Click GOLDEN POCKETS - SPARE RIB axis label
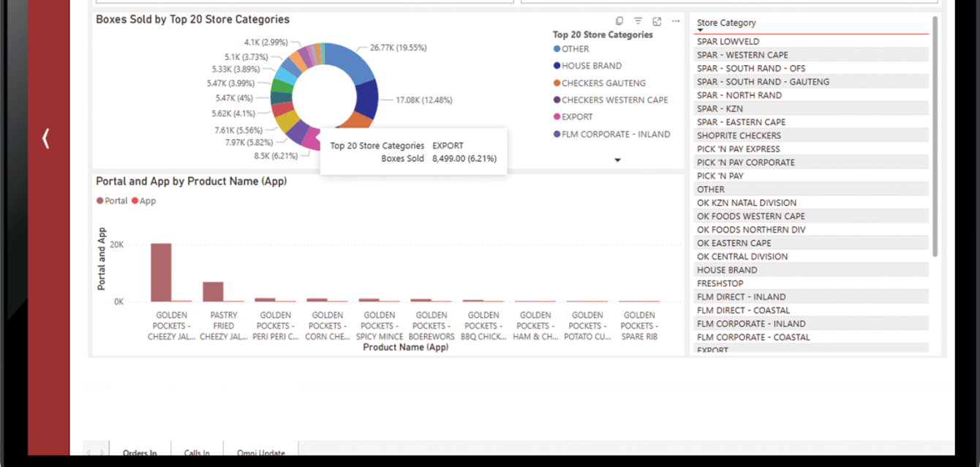The width and height of the screenshot is (980, 467). point(638,326)
